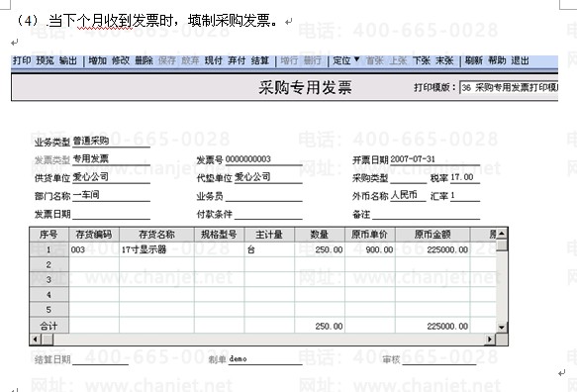Click the empty 采购类型 field
The height and width of the screenshot is (392, 577).
[409, 178]
